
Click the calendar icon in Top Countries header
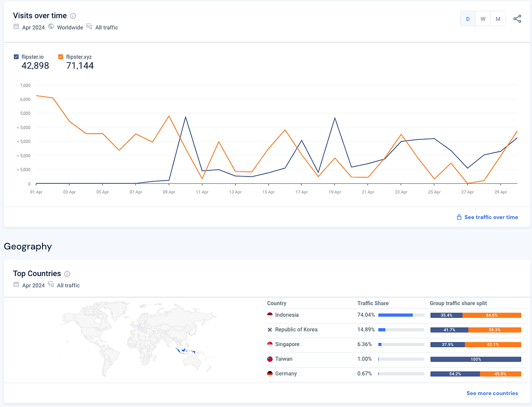[16, 284]
